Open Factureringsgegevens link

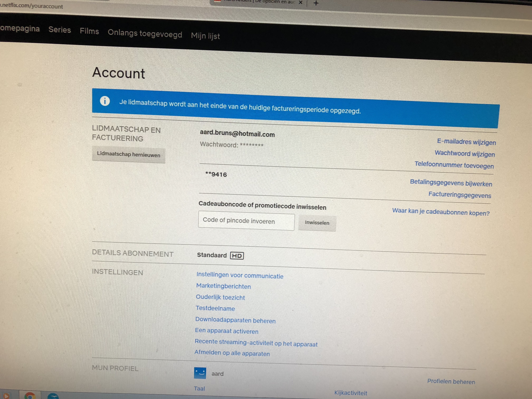460,195
